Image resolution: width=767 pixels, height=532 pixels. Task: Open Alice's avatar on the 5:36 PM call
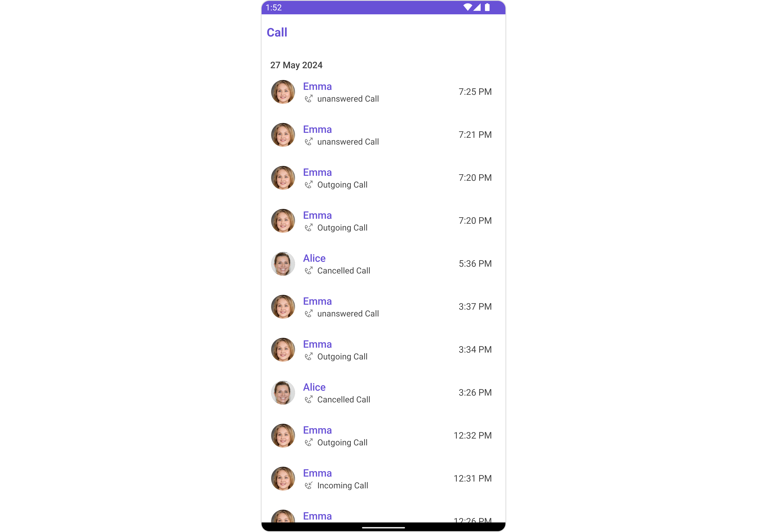pos(283,264)
